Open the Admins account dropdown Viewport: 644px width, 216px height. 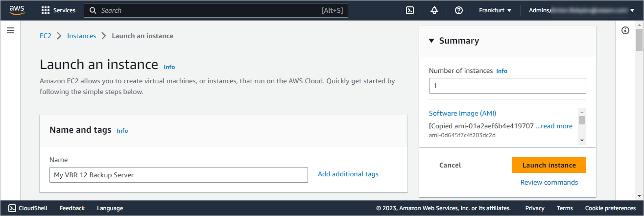[x=581, y=10]
